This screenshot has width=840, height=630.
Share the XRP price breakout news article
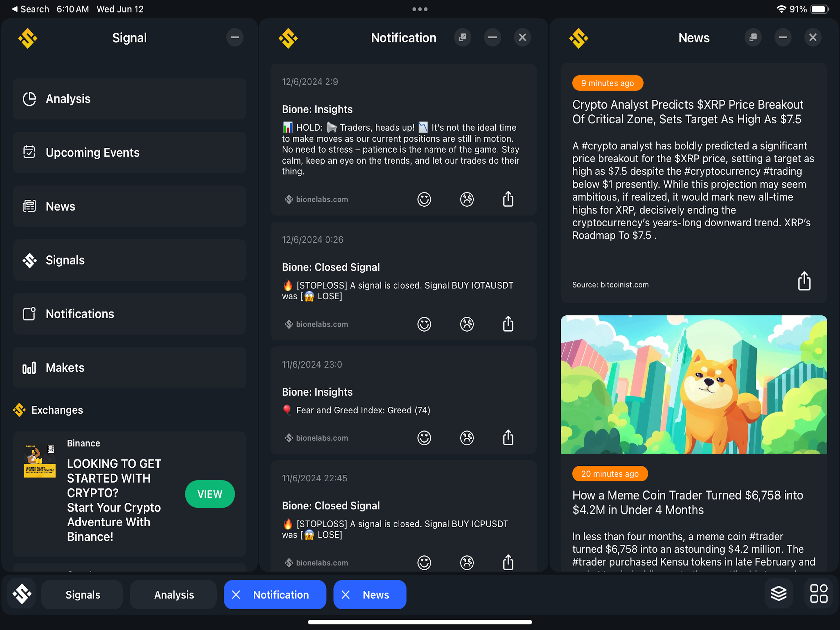(803, 281)
